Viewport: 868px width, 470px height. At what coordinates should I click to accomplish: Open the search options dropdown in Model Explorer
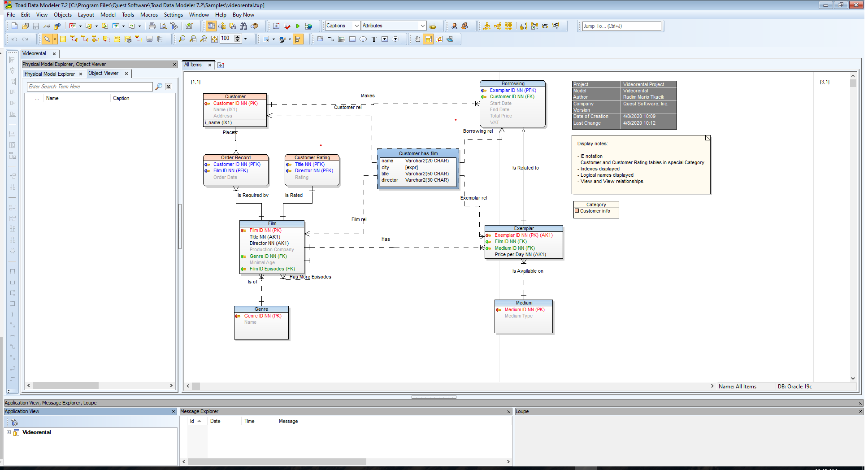click(x=169, y=87)
